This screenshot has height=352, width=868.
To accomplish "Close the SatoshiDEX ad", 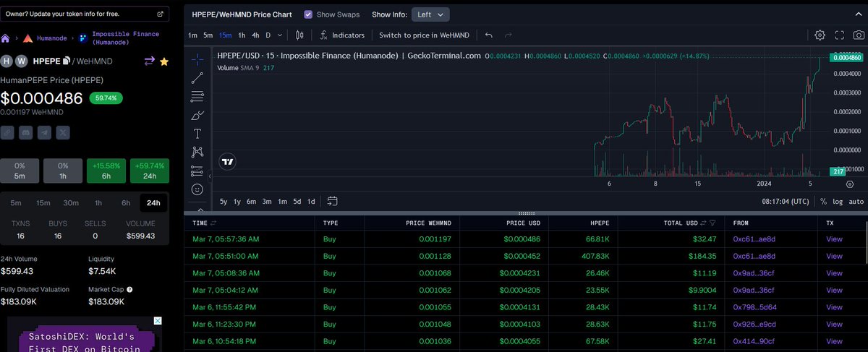I will click(158, 320).
